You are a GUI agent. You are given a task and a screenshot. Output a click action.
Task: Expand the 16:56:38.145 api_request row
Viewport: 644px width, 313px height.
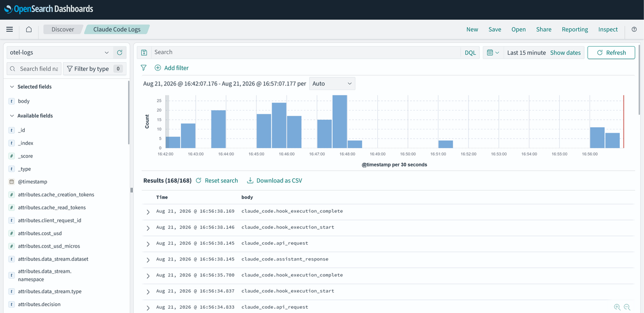click(148, 244)
